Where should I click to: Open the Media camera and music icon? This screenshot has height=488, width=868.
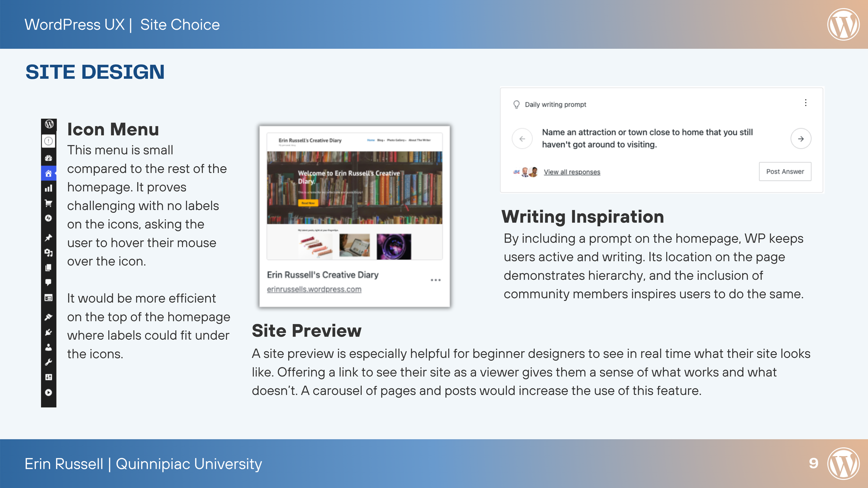point(49,253)
